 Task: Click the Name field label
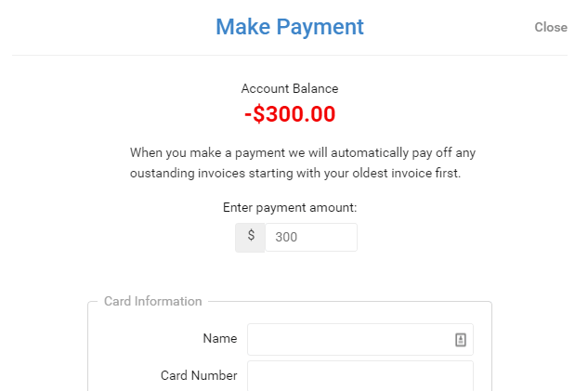coord(220,338)
